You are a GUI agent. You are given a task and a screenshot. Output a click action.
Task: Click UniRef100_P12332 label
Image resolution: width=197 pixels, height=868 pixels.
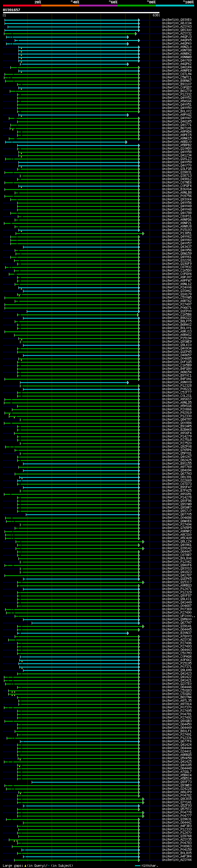[x=177, y=94]
